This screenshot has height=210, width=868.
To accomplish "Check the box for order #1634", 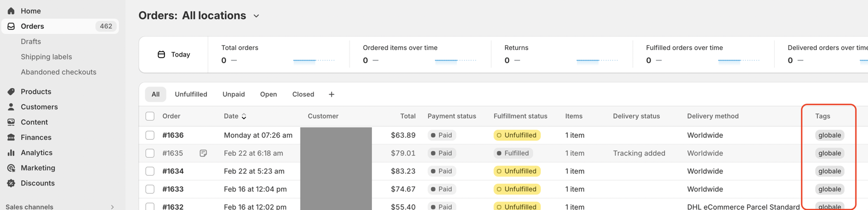I will [x=150, y=171].
